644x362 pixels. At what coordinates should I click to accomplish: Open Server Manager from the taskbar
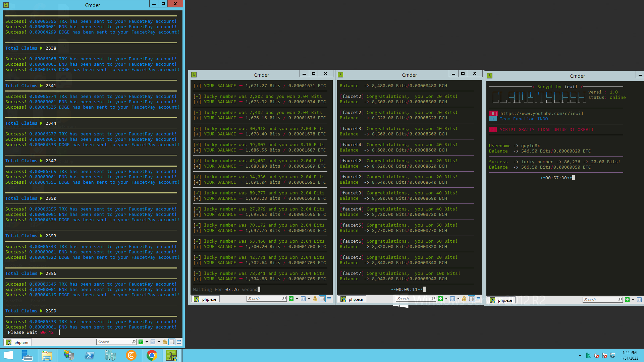(x=27, y=355)
